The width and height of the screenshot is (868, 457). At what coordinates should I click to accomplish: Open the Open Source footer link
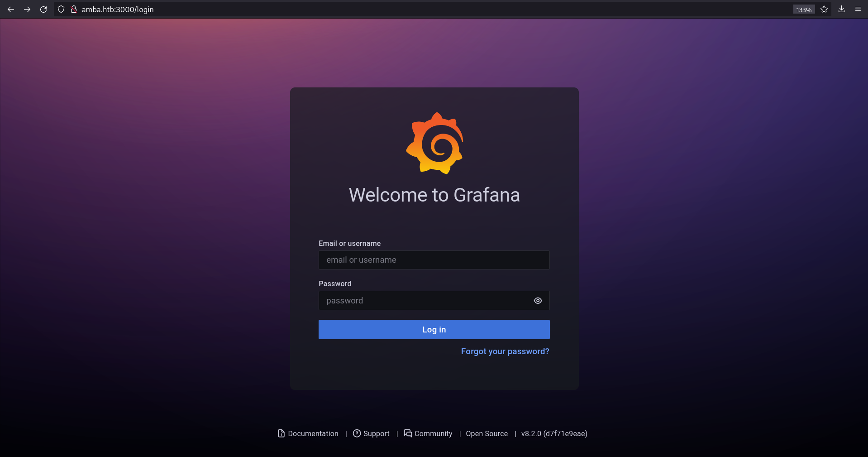[487, 433]
